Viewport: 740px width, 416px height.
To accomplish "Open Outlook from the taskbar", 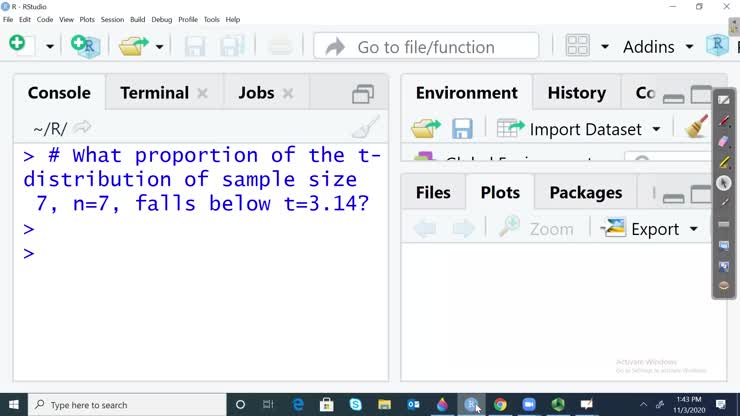I will [x=413, y=405].
